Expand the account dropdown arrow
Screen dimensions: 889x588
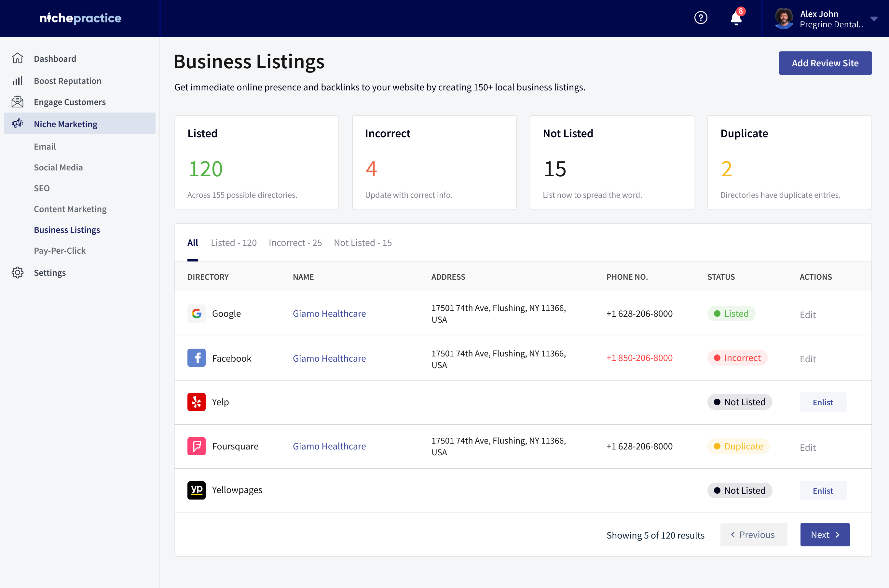[874, 19]
